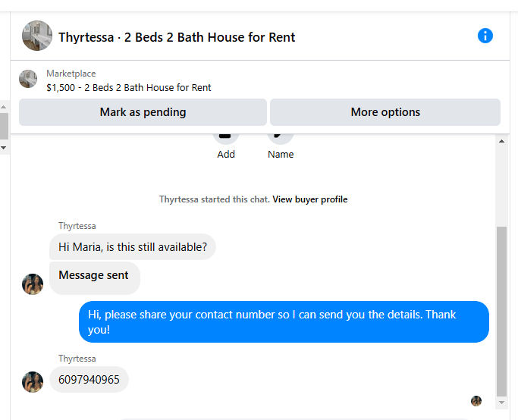Click the Name chat icon

[x=281, y=136]
